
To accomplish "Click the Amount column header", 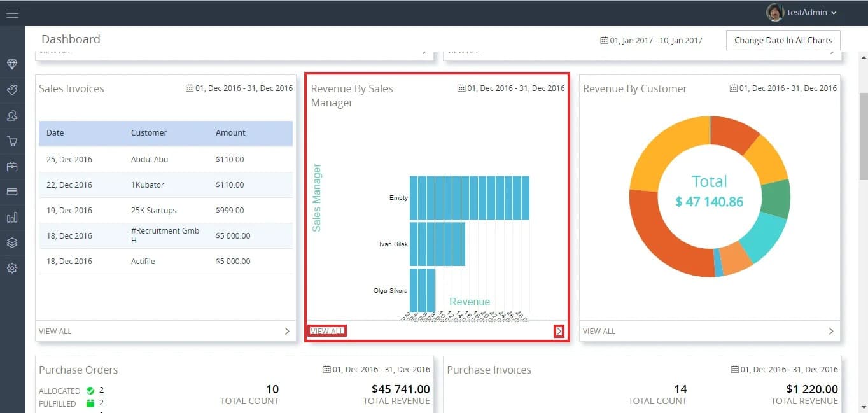I will [x=230, y=133].
